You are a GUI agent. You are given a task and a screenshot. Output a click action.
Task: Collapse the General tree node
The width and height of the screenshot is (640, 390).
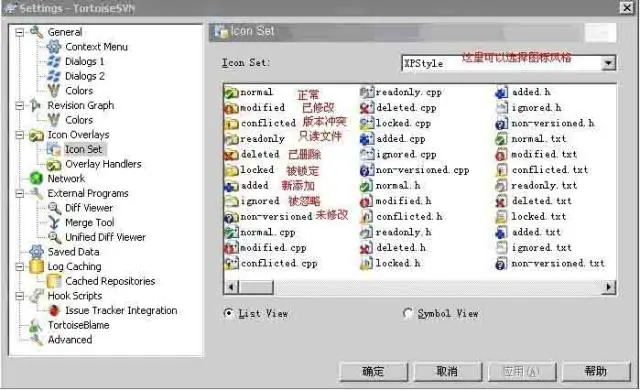point(20,32)
